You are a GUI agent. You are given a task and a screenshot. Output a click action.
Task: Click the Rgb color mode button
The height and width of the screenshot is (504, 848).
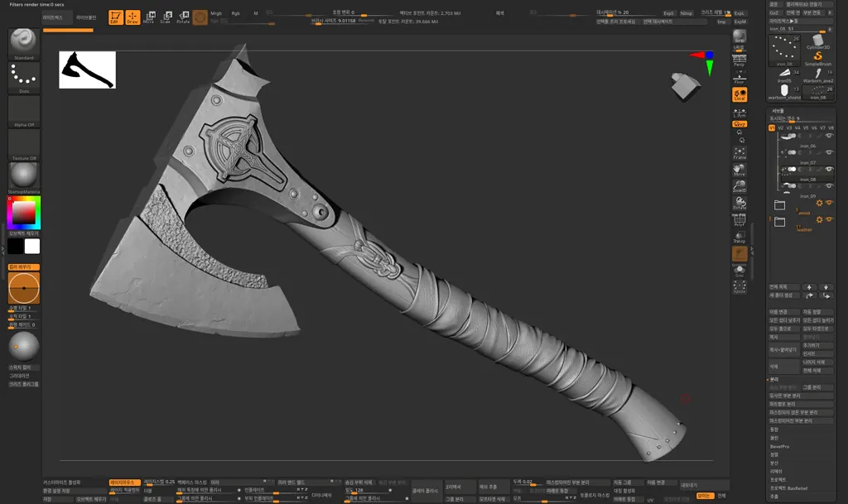click(236, 13)
